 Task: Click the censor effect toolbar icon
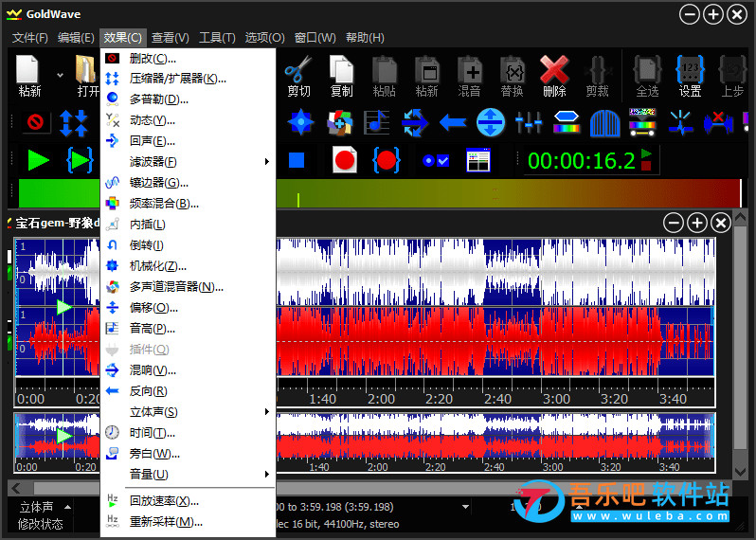[35, 122]
